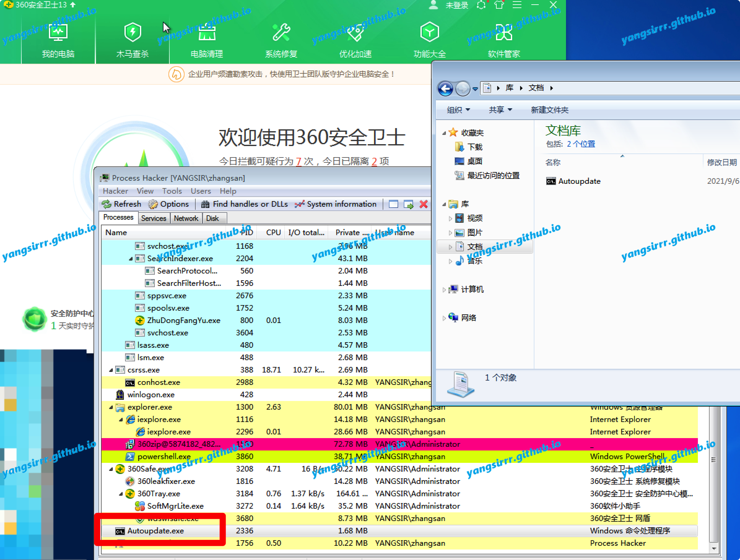This screenshot has height=560, width=740.
Task: Collapse the explorer.exe process tree
Action: [111, 407]
